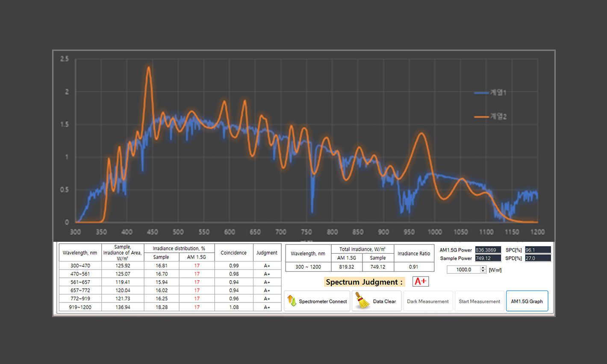Click the Spectrometer Connect arrows icon
Screen dimensions: 607x364
[x=292, y=301]
